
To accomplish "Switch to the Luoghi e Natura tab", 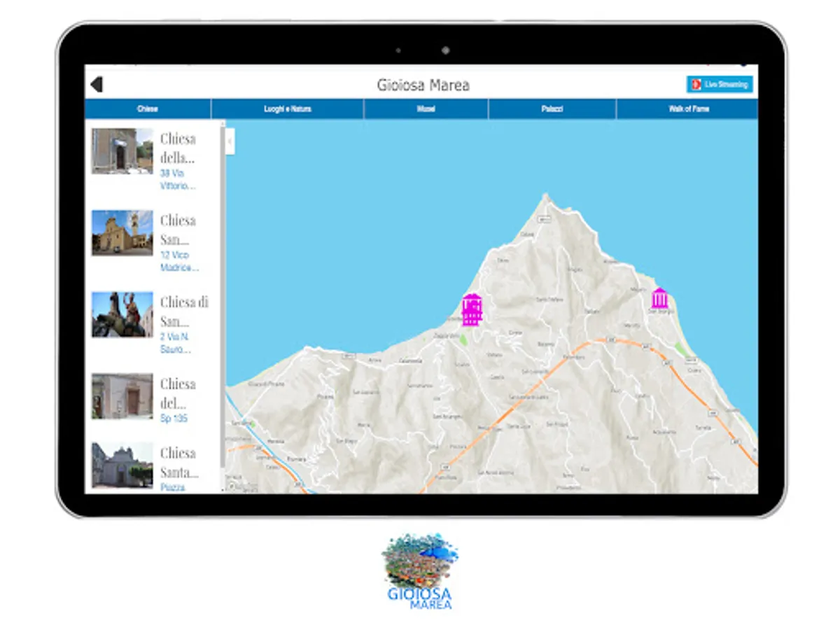I will pyautogui.click(x=288, y=109).
